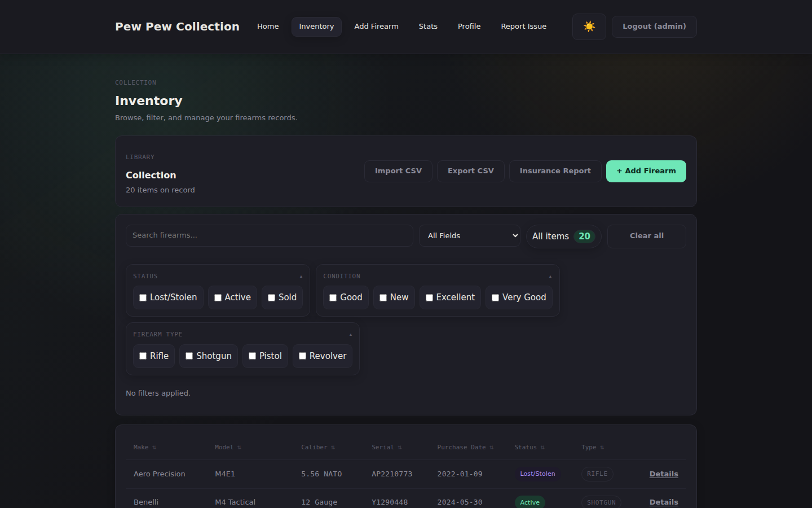812x508 pixels.
Task: Open the All Fields search dropdown
Action: coord(470,235)
